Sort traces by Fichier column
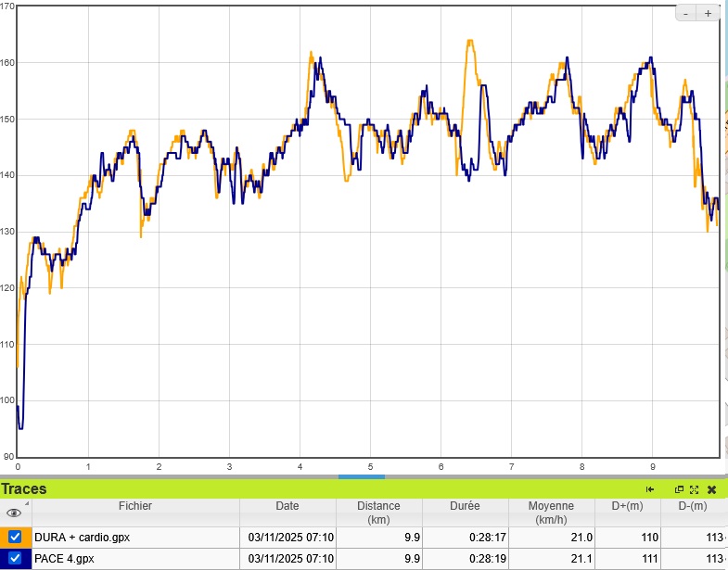The width and height of the screenshot is (728, 570). (x=134, y=506)
